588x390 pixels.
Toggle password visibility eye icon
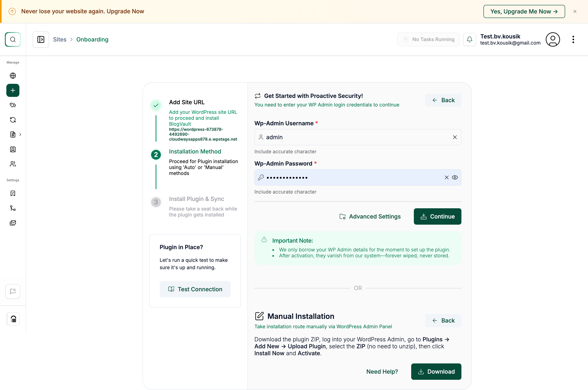tap(455, 177)
